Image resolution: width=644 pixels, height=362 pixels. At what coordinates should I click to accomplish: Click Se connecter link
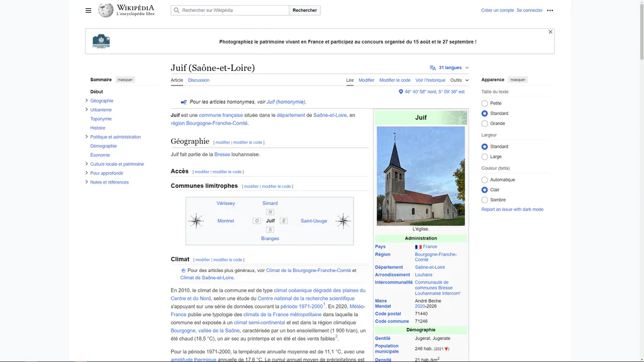coord(530,10)
